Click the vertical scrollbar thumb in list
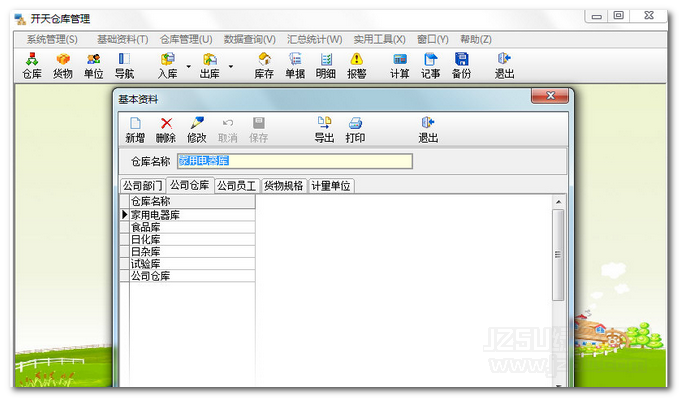 coord(558,255)
